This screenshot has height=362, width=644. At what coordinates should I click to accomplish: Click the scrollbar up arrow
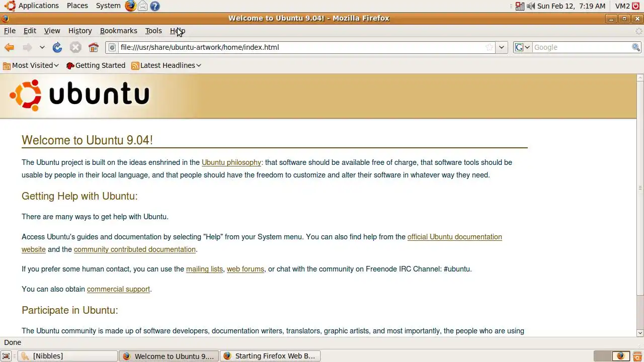[x=640, y=78]
